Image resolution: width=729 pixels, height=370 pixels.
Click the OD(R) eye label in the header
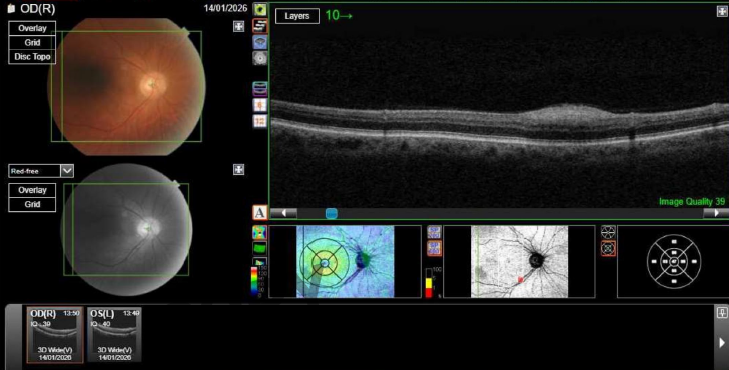point(38,8)
